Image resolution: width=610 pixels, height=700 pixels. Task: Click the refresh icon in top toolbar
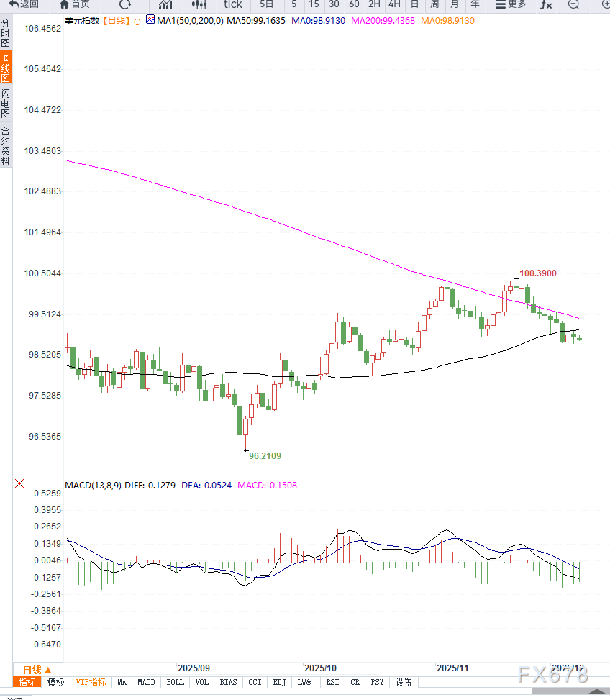pos(125,4)
